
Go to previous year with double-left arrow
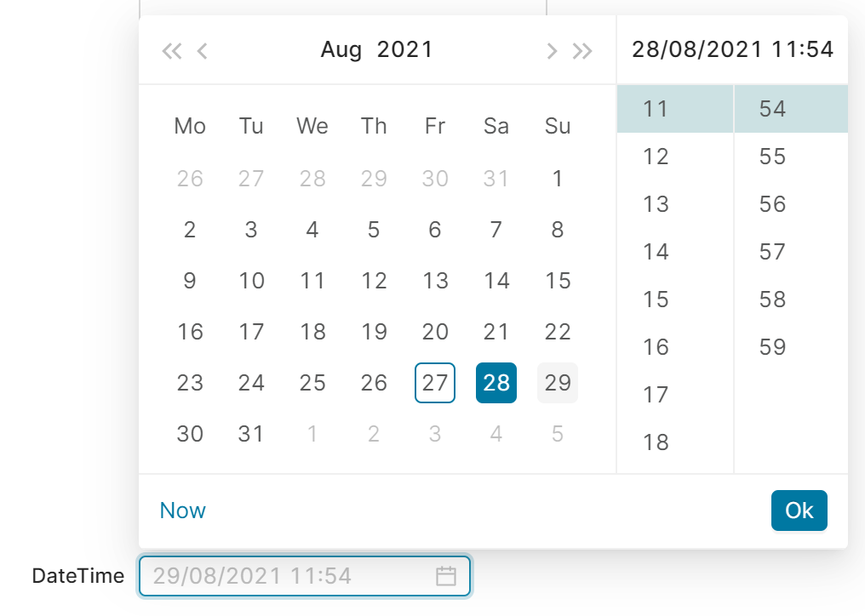[171, 51]
